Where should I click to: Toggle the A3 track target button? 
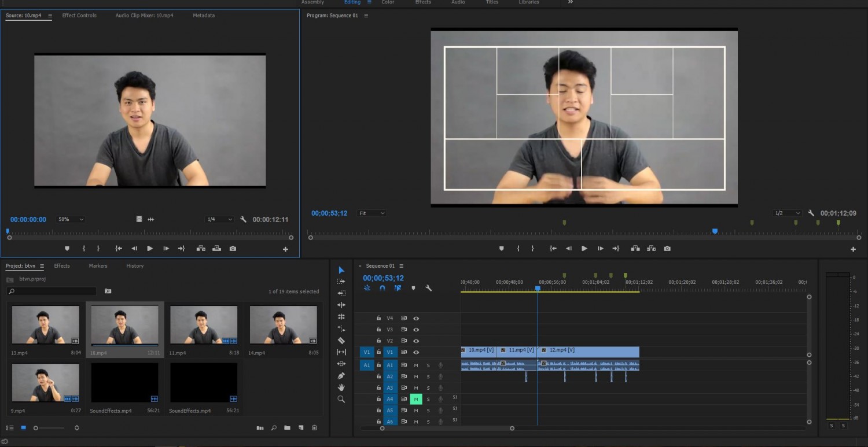[390, 387]
